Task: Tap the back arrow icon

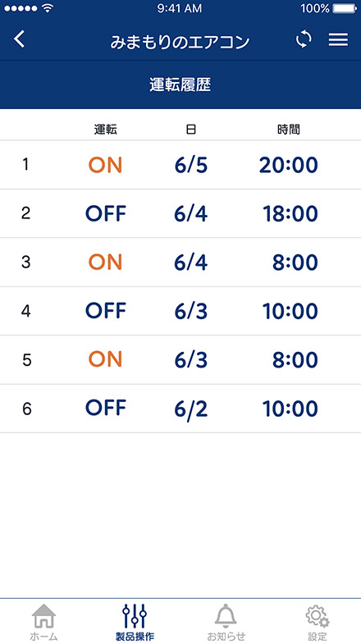Action: [20, 40]
